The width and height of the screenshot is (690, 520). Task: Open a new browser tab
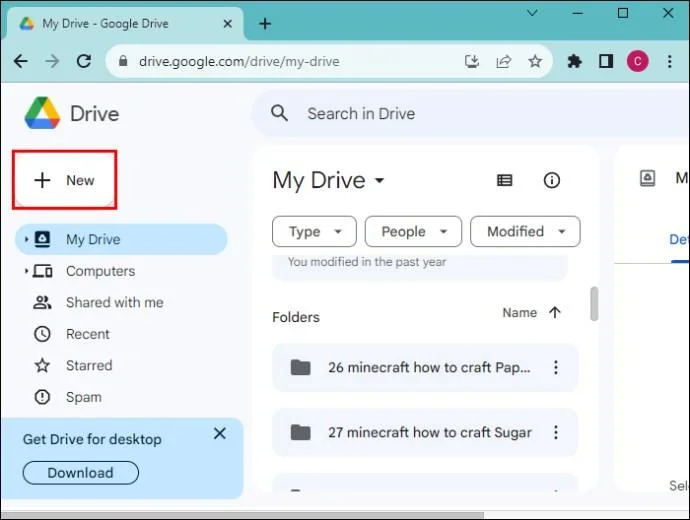265,24
